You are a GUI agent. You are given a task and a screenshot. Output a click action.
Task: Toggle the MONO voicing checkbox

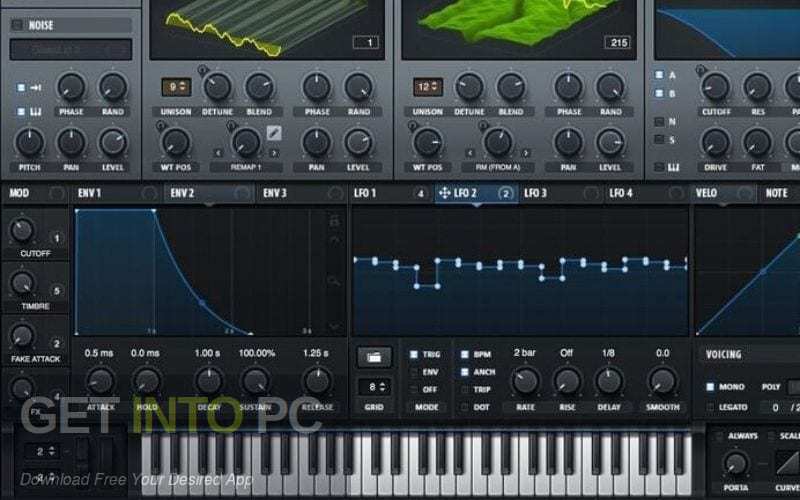710,387
